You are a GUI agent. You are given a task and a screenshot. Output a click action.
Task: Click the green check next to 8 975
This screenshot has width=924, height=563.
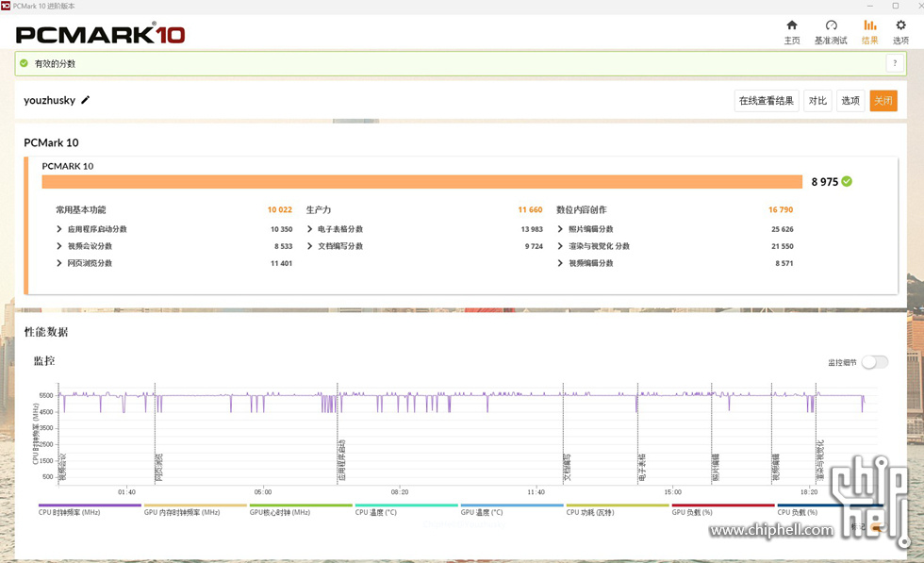point(847,182)
